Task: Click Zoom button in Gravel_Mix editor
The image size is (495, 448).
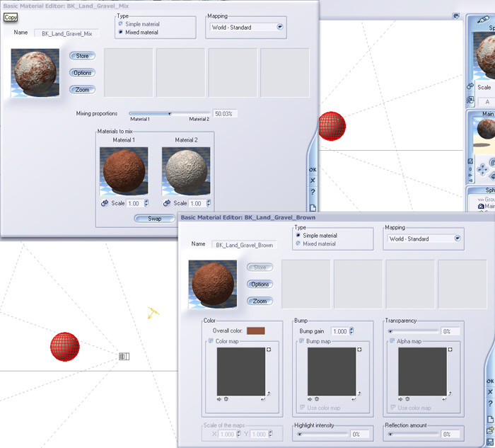Action: pos(82,90)
